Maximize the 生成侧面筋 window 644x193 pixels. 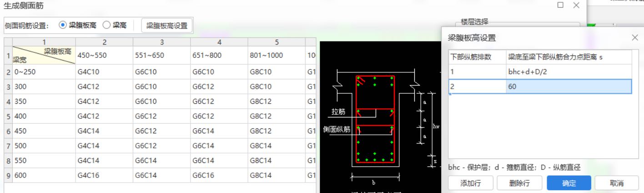(x=560, y=5)
